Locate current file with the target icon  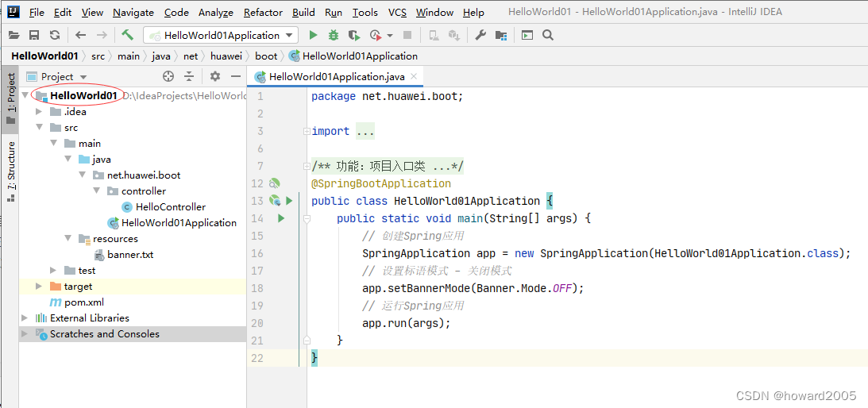[168, 76]
